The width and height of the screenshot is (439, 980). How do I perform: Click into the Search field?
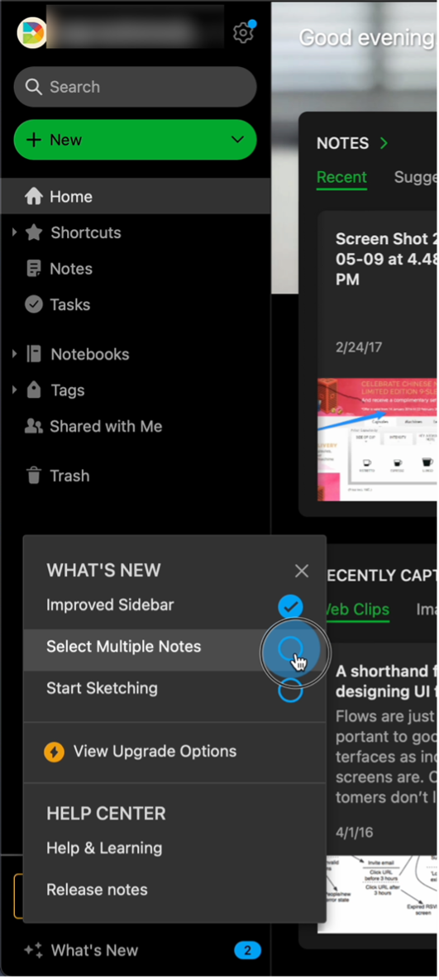pos(135,87)
